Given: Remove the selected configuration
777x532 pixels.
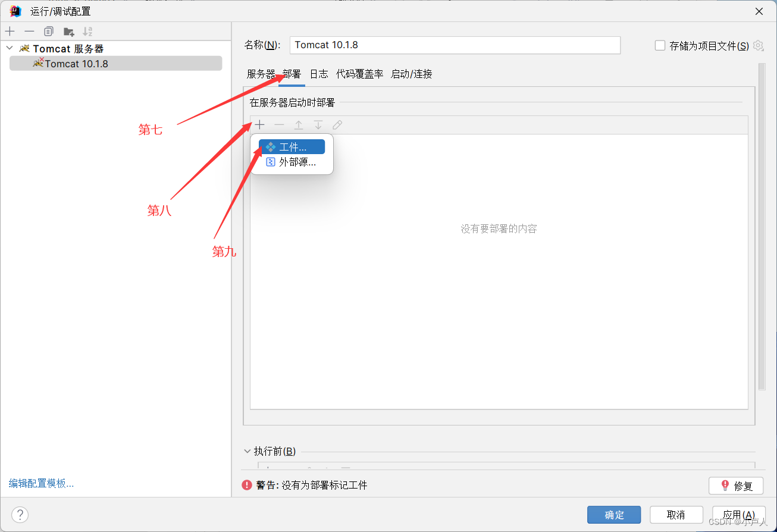Looking at the screenshot, I should point(29,31).
